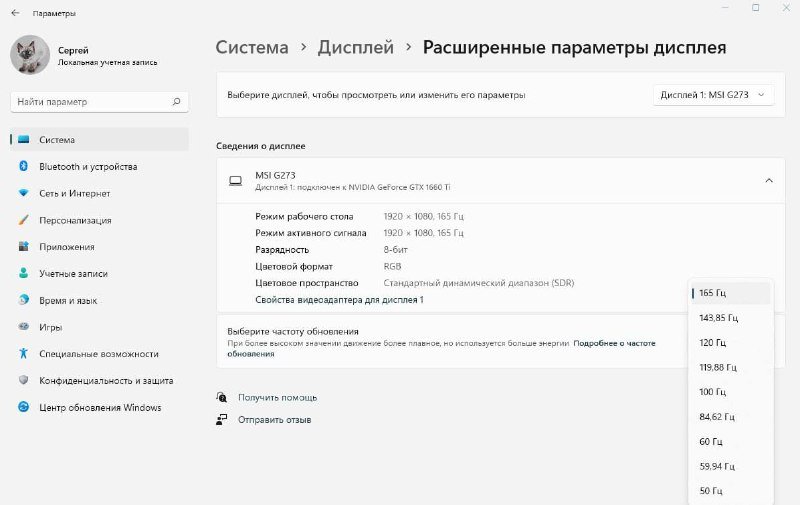The width and height of the screenshot is (800, 505).
Task: Select 119,88 Гц refresh rate option
Action: (731, 367)
